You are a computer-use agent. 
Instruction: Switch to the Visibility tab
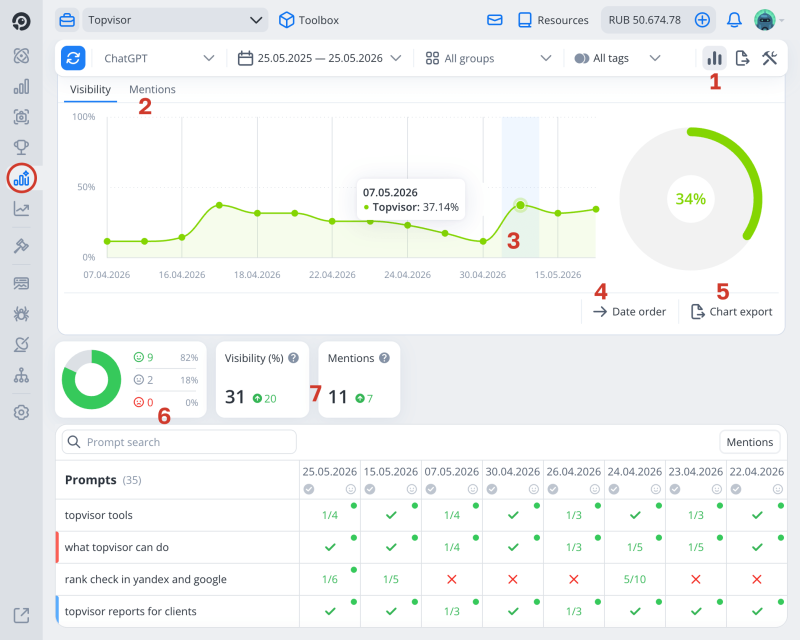(90, 89)
